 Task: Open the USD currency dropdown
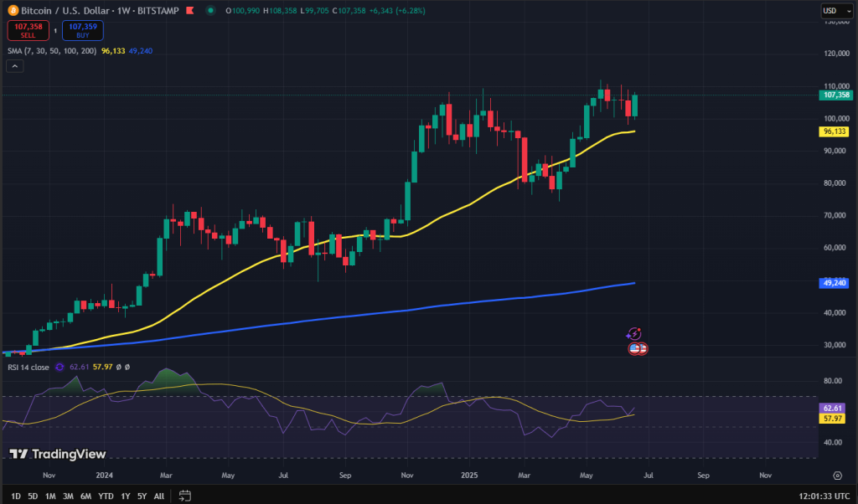(x=837, y=11)
